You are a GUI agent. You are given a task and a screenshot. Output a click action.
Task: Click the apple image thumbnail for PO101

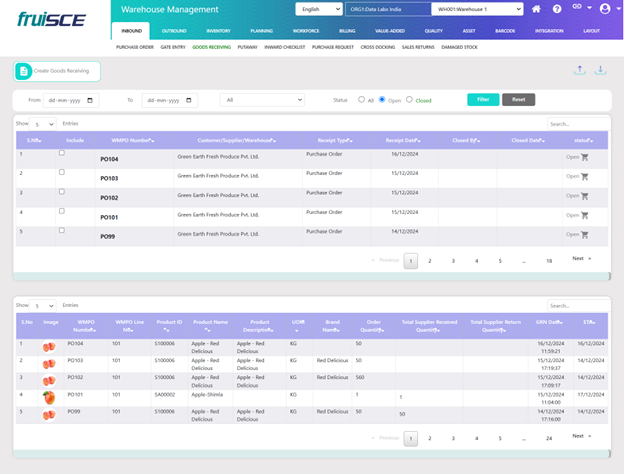tap(48, 397)
